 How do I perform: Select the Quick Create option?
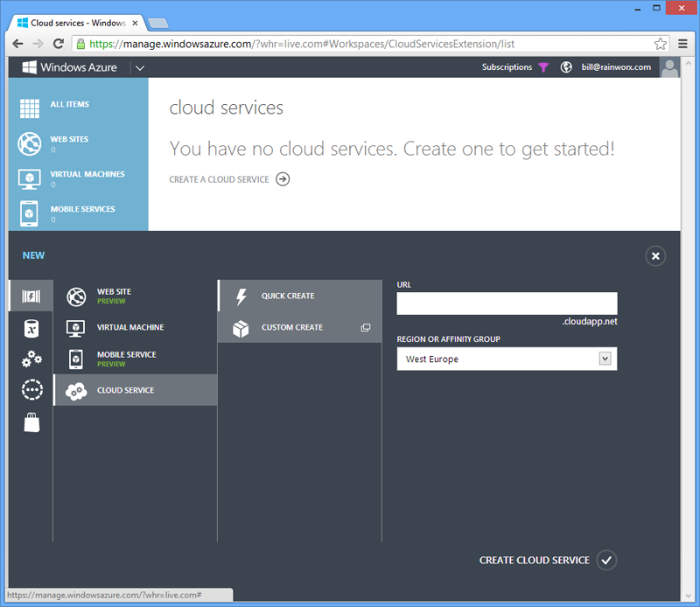pyautogui.click(x=300, y=296)
